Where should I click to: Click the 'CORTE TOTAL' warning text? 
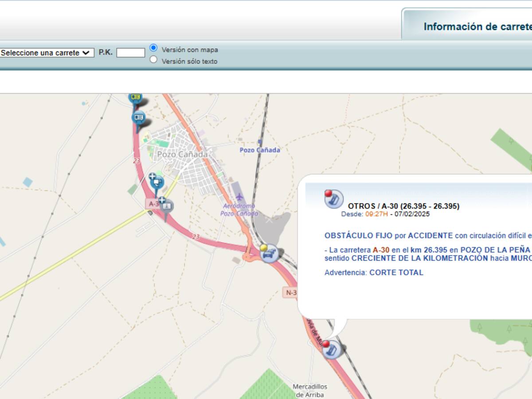(x=396, y=273)
